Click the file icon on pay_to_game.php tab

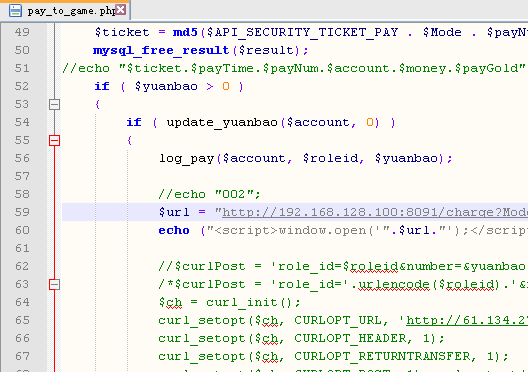(x=15, y=10)
